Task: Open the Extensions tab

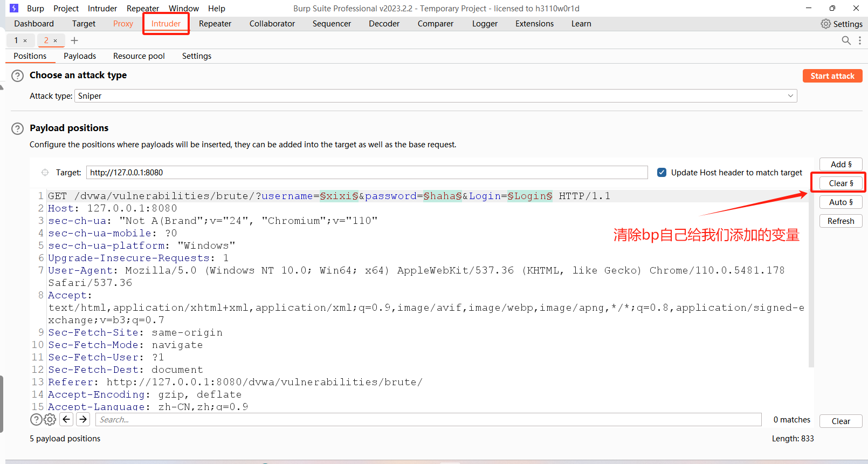Action: click(x=534, y=24)
